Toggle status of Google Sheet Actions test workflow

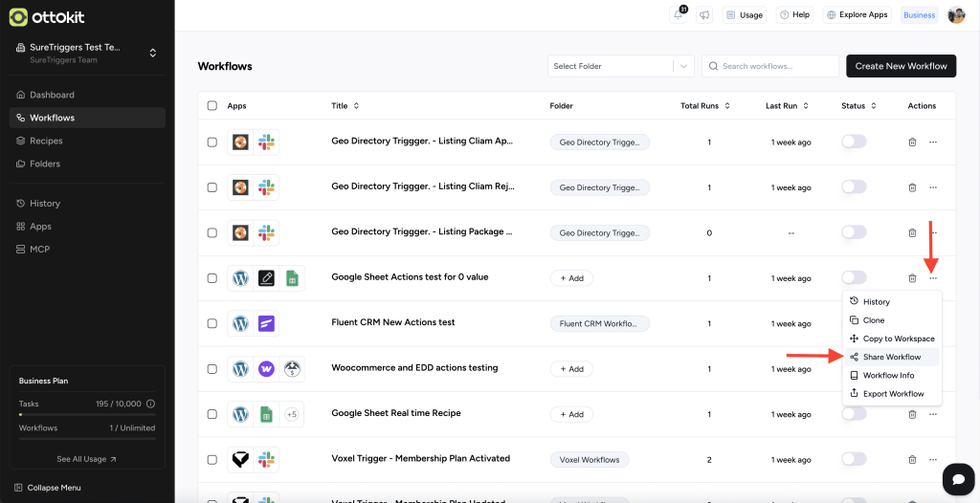854,278
